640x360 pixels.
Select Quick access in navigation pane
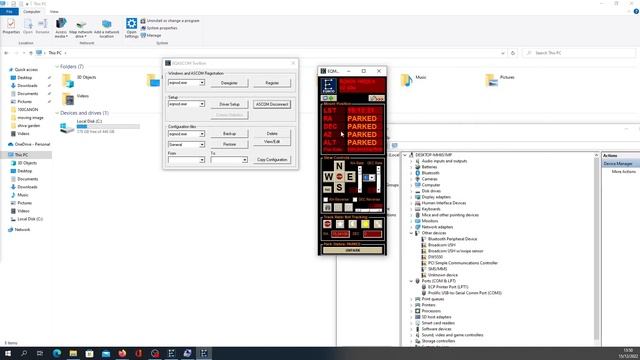point(26,70)
